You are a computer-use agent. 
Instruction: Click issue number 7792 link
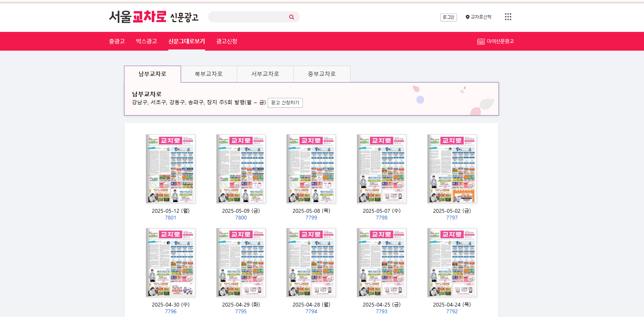452,311
